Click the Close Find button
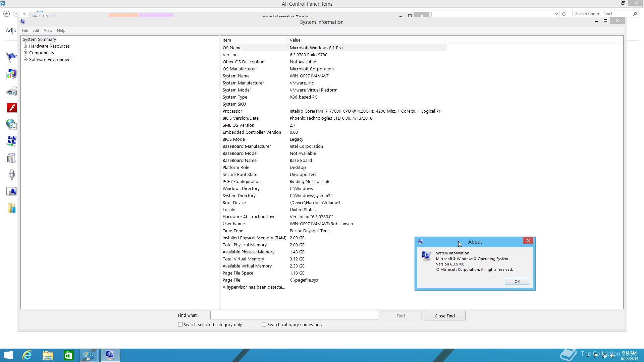Screen dimensions: 644x362 (444, 316)
